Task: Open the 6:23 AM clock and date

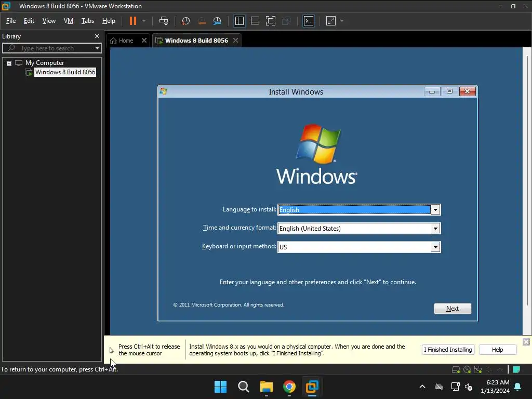Action: coord(495,387)
